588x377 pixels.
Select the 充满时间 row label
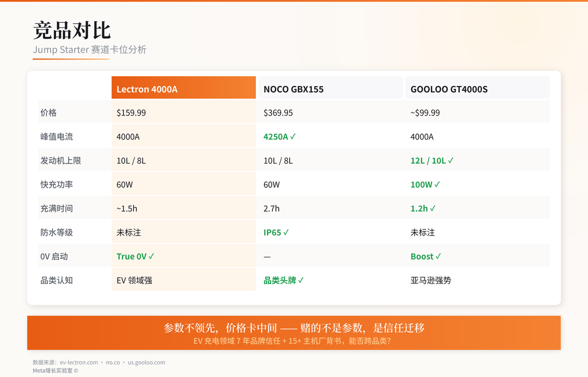click(57, 209)
